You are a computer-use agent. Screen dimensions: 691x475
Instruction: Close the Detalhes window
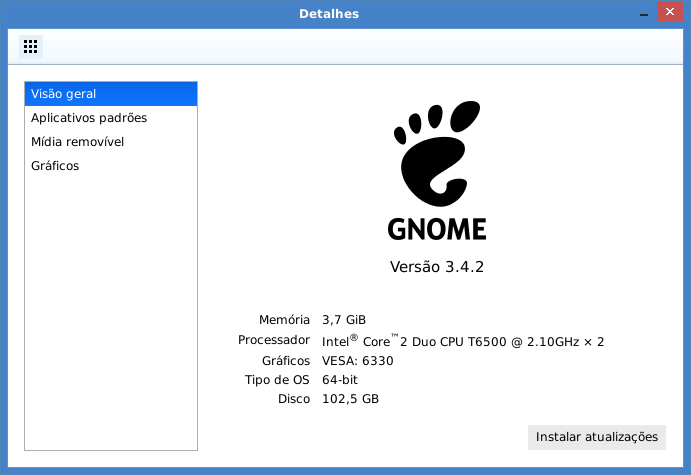click(670, 11)
